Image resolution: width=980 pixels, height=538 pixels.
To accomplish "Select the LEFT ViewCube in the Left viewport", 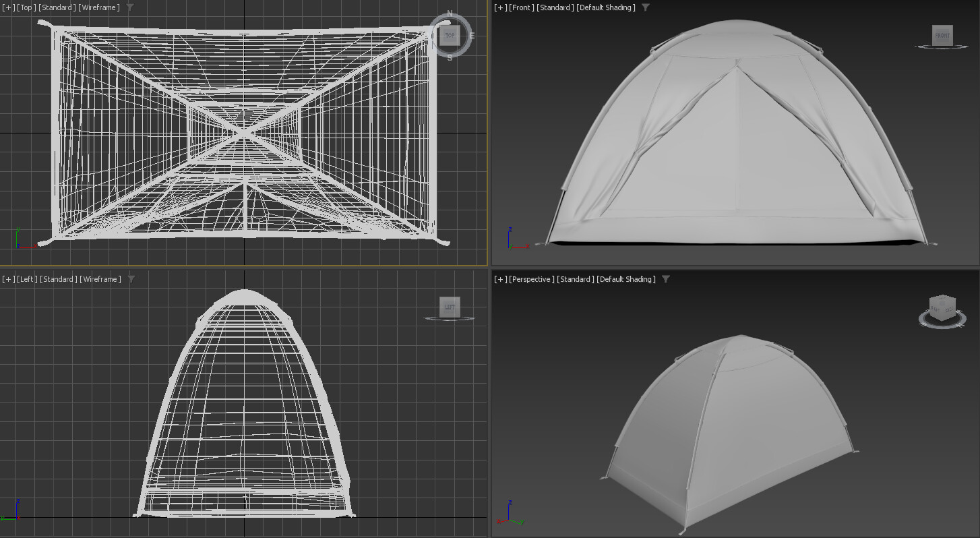I will point(450,307).
